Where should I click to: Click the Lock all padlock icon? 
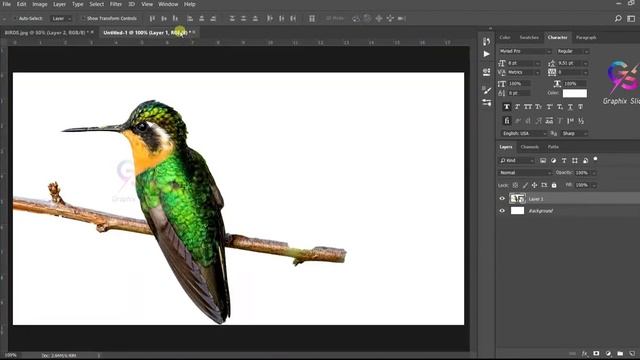coord(554,185)
